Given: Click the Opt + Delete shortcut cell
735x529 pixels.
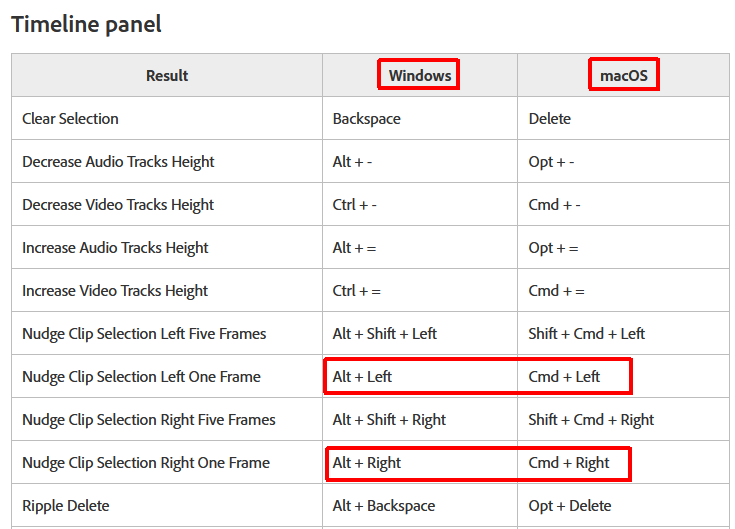Looking at the screenshot, I should click(571, 506).
